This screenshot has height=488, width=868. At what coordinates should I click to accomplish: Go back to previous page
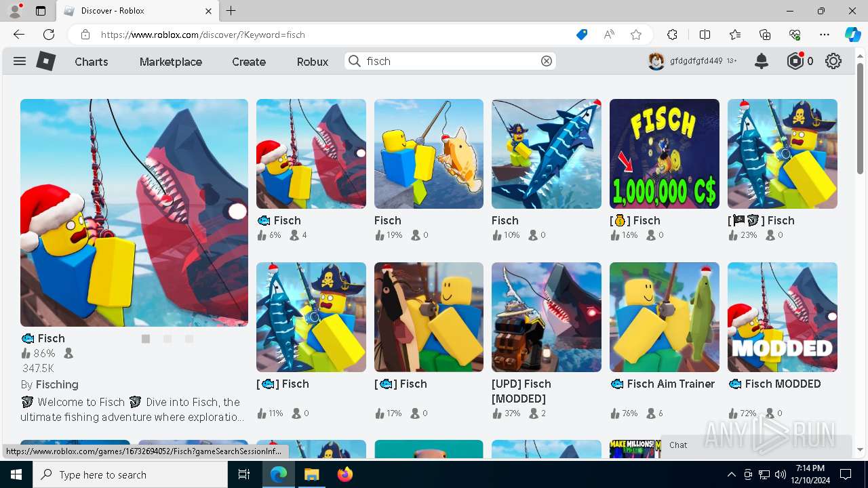pyautogui.click(x=19, y=35)
